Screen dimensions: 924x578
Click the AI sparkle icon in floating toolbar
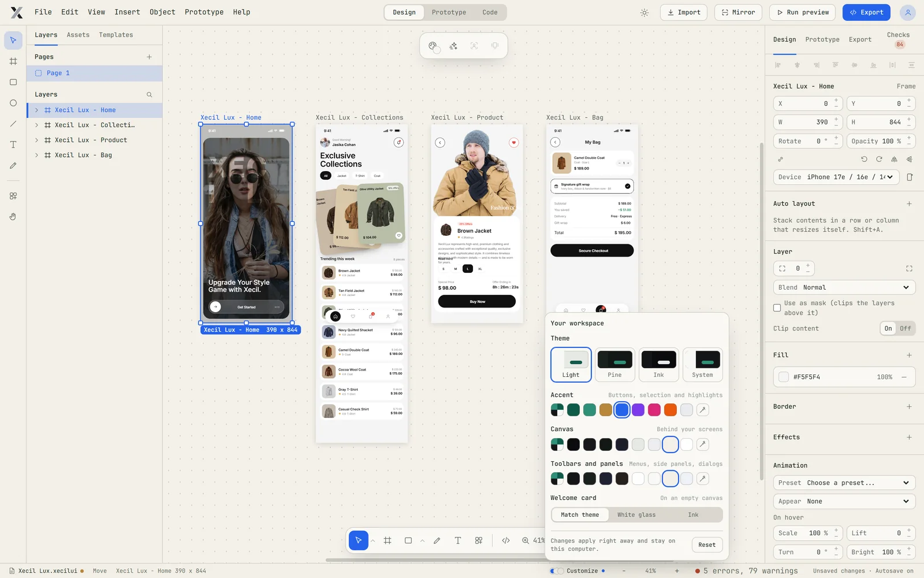tap(453, 46)
